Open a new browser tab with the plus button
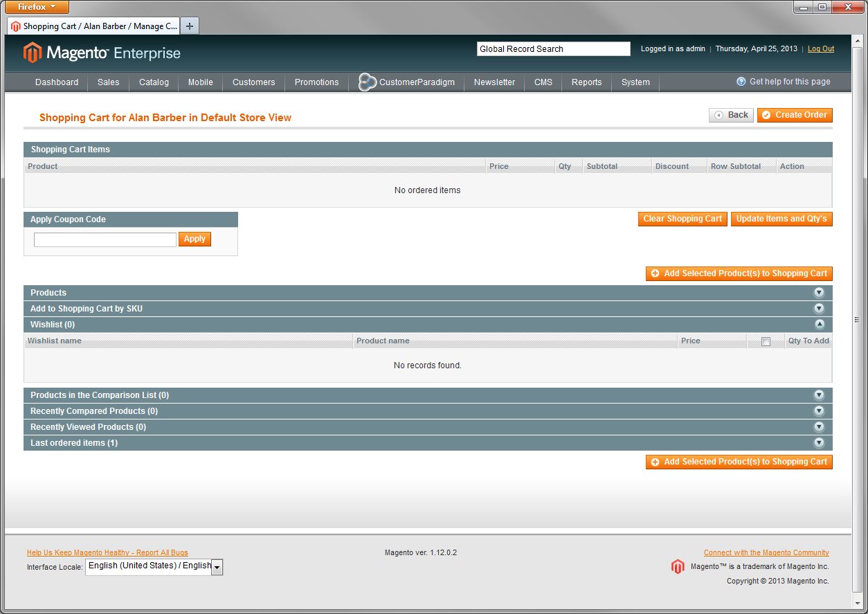The image size is (868, 614). pyautogui.click(x=190, y=26)
